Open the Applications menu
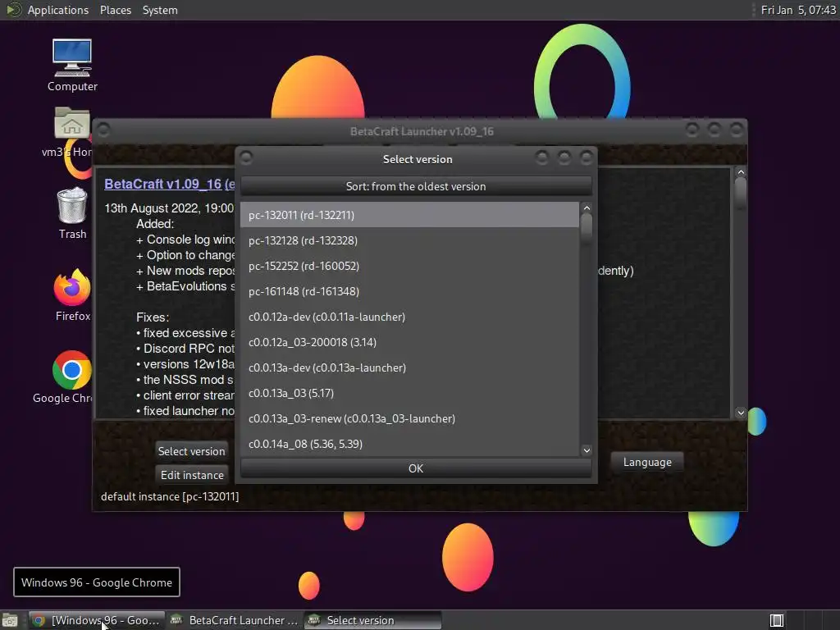Viewport: 840px width, 630px height. pyautogui.click(x=58, y=10)
